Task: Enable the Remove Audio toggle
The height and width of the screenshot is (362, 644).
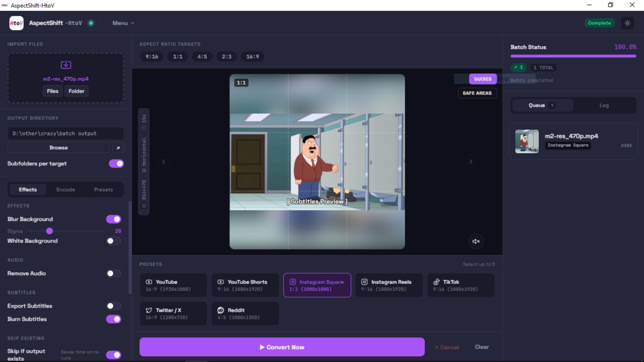Action: click(113, 274)
